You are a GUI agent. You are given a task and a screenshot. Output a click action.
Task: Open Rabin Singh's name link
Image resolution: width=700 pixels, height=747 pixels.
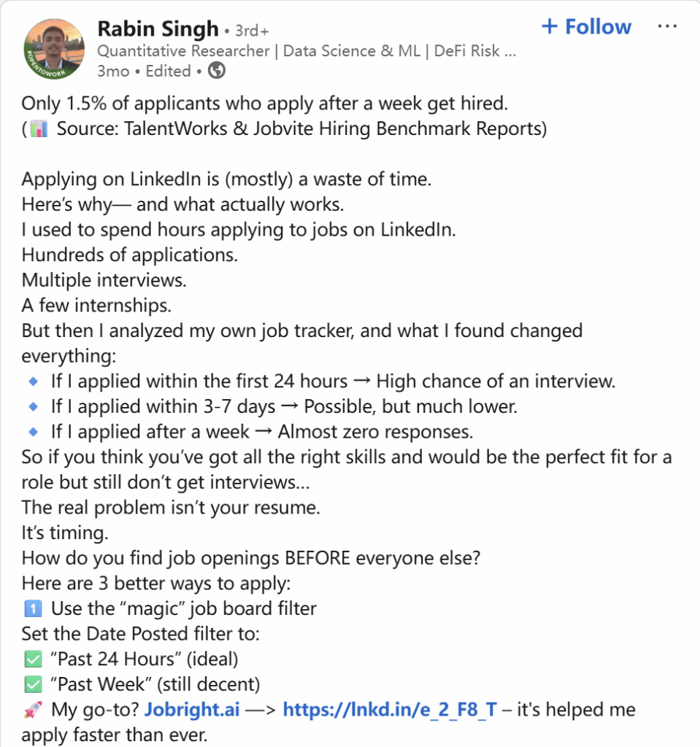pos(158,29)
